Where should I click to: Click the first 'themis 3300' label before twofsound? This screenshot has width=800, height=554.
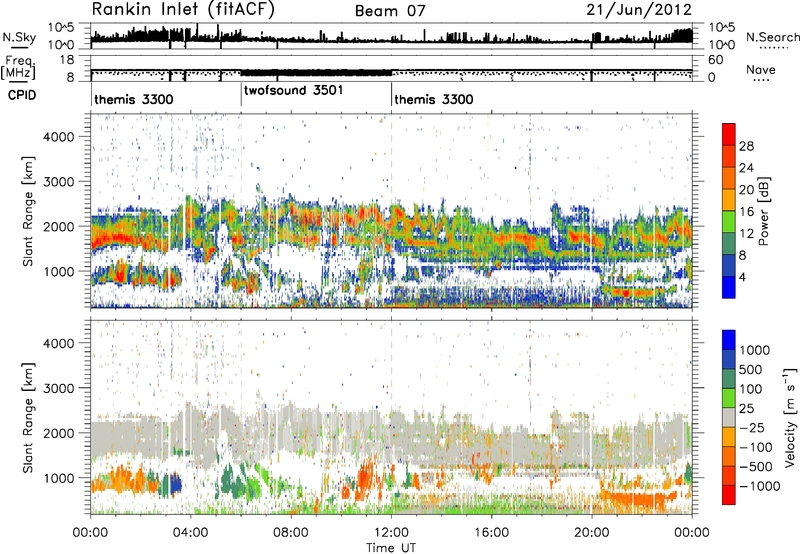(x=134, y=99)
